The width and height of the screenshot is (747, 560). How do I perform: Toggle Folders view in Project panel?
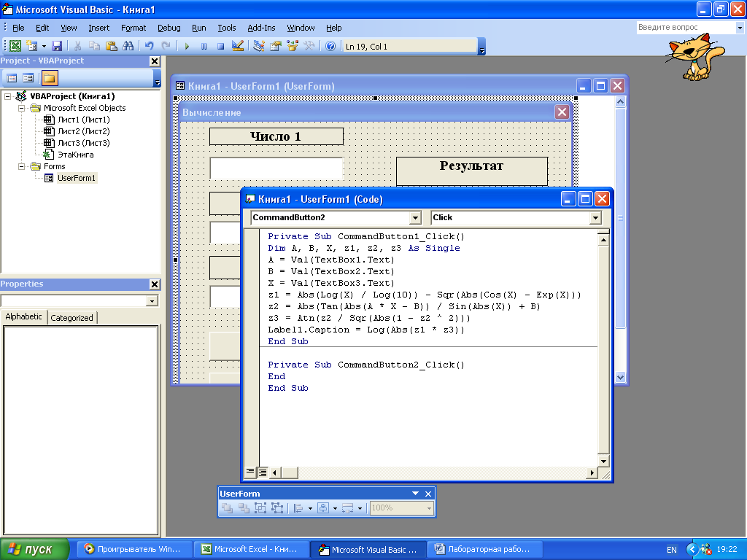pyautogui.click(x=49, y=77)
